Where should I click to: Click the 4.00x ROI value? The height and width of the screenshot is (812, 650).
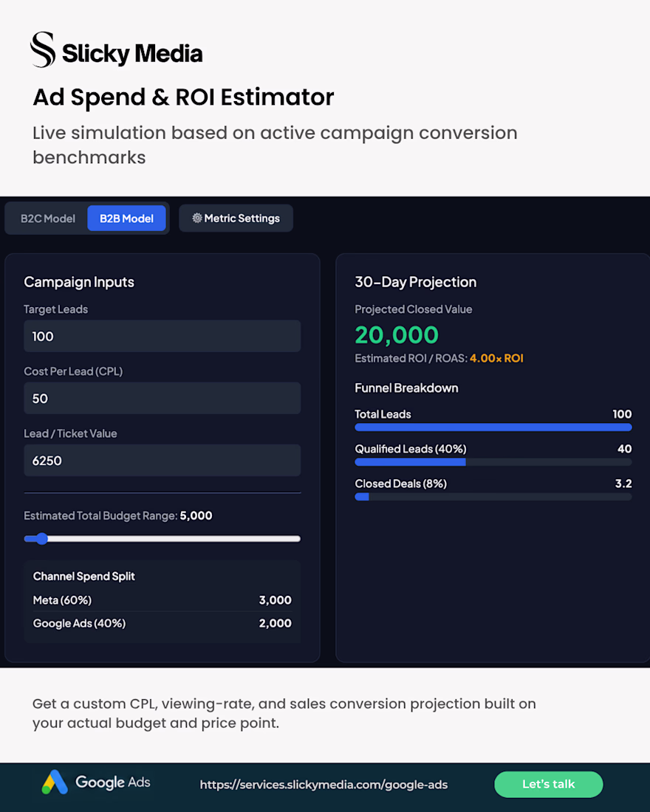[496, 358]
